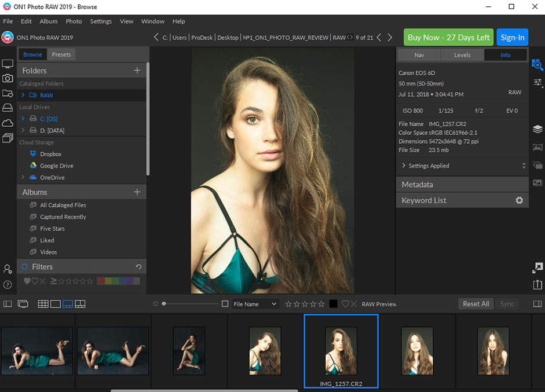Expand the Settings Applied section
Screen dimensions: 545x392
pos(404,166)
